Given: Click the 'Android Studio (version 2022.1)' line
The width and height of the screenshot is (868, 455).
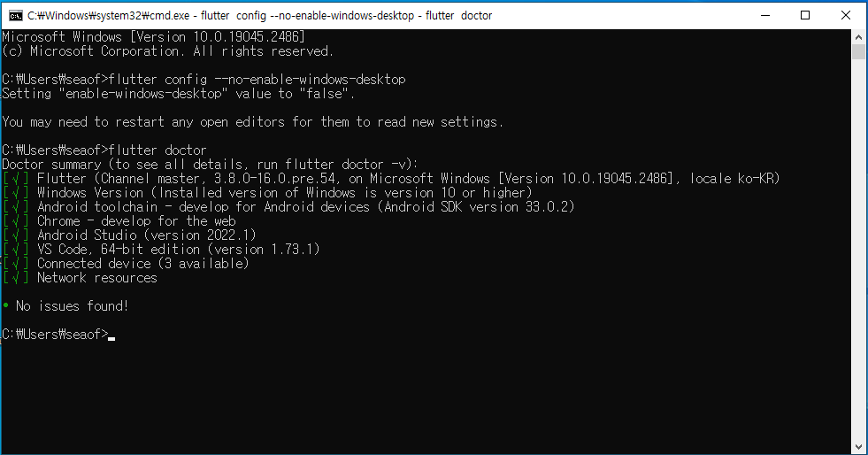Looking at the screenshot, I should [x=147, y=235].
